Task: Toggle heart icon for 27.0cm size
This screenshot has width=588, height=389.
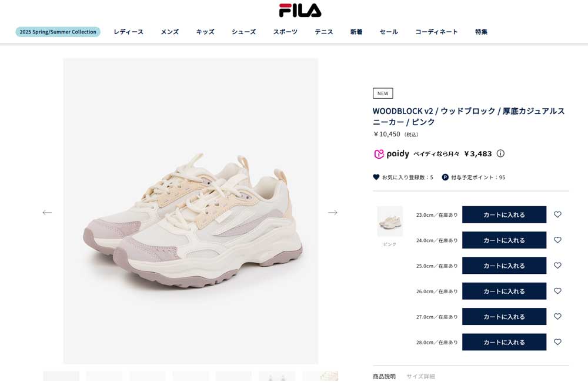Action: [x=557, y=316]
